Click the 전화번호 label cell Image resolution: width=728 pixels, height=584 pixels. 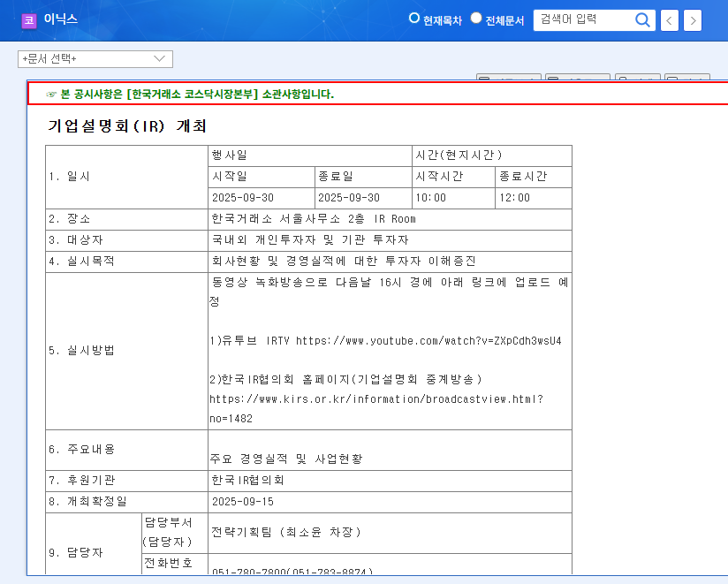[x=175, y=564]
